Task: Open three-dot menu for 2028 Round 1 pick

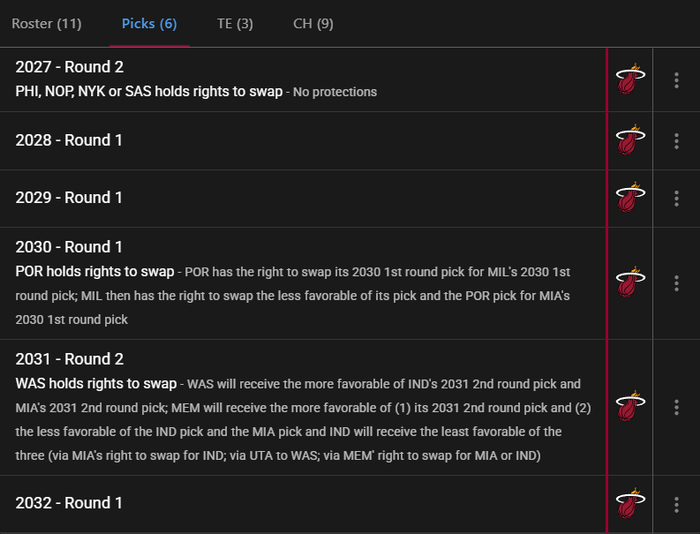Action: pos(676,141)
